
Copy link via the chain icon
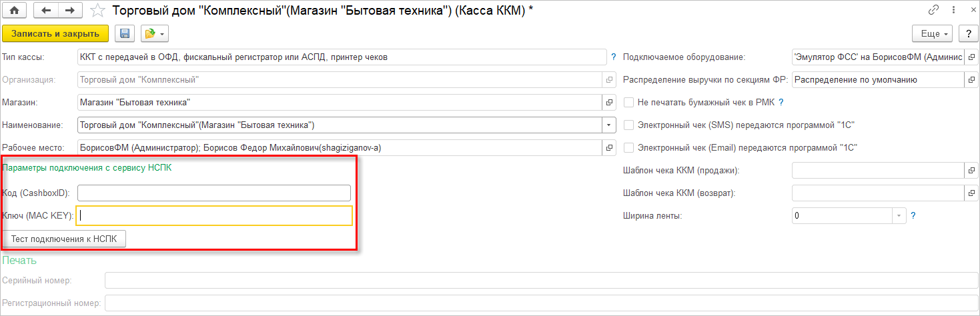click(x=933, y=11)
